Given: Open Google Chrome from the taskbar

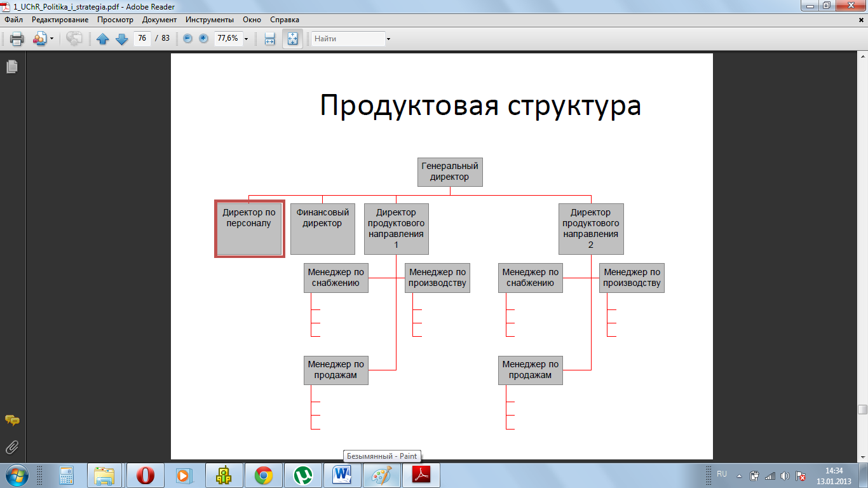Looking at the screenshot, I should (x=263, y=475).
